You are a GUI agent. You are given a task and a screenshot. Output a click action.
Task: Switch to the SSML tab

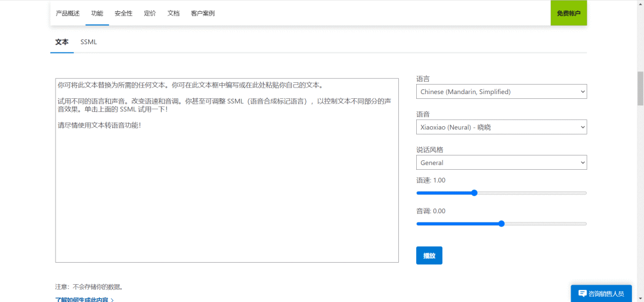[89, 42]
